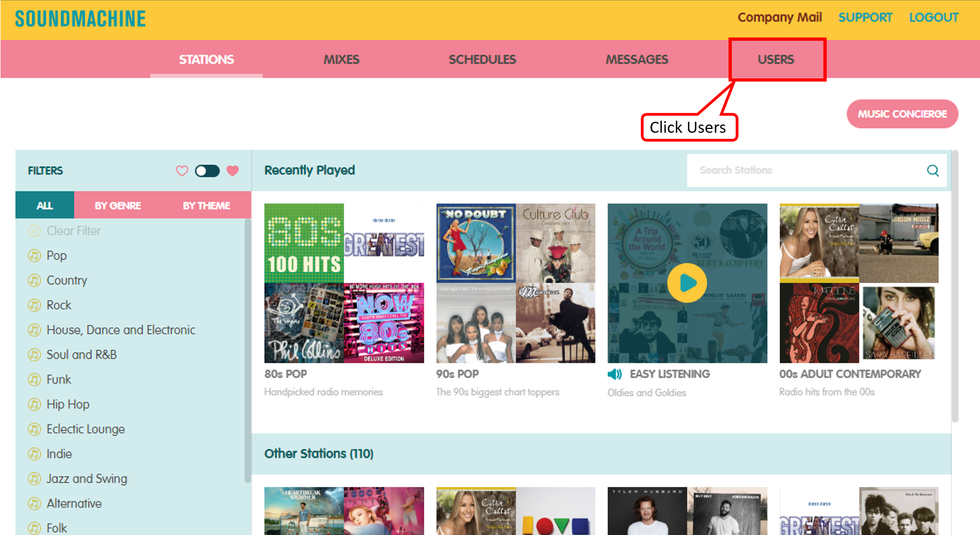Open the third Other Stations thumbnail
Viewport: 980px width, 535px height.
coord(687,511)
